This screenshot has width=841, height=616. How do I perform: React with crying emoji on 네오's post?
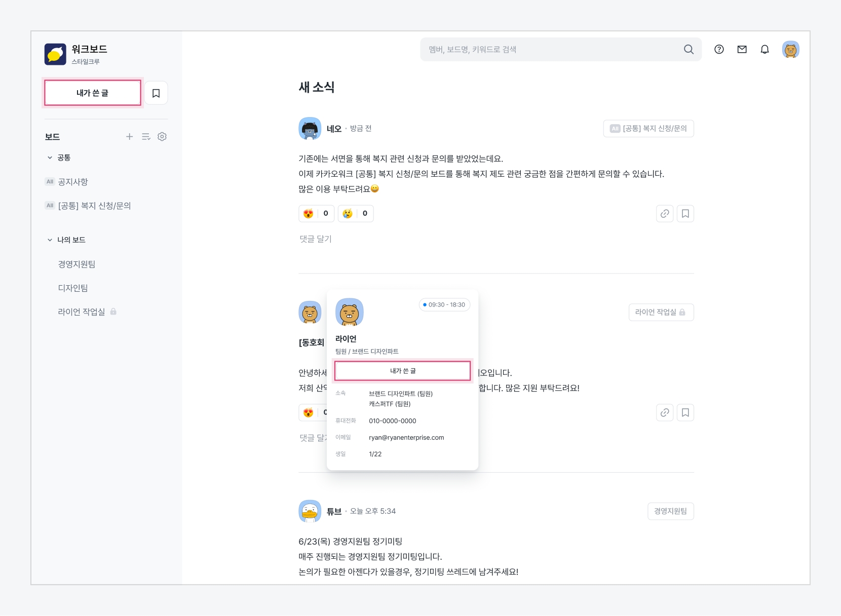tap(355, 214)
